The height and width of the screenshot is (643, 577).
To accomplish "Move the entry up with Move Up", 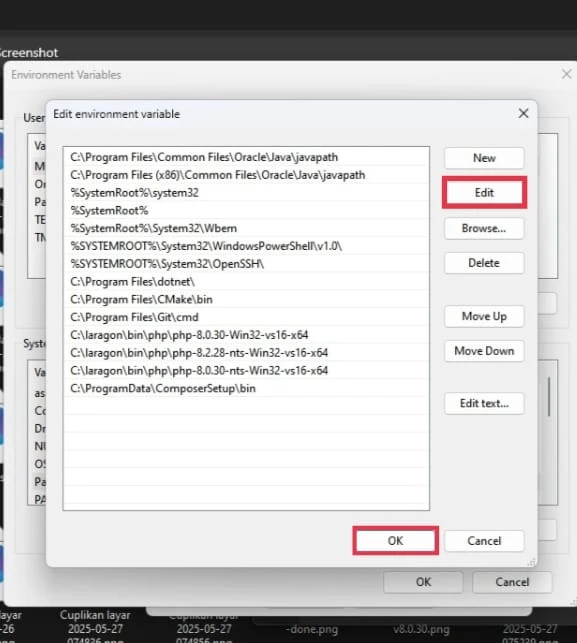I will [484, 316].
